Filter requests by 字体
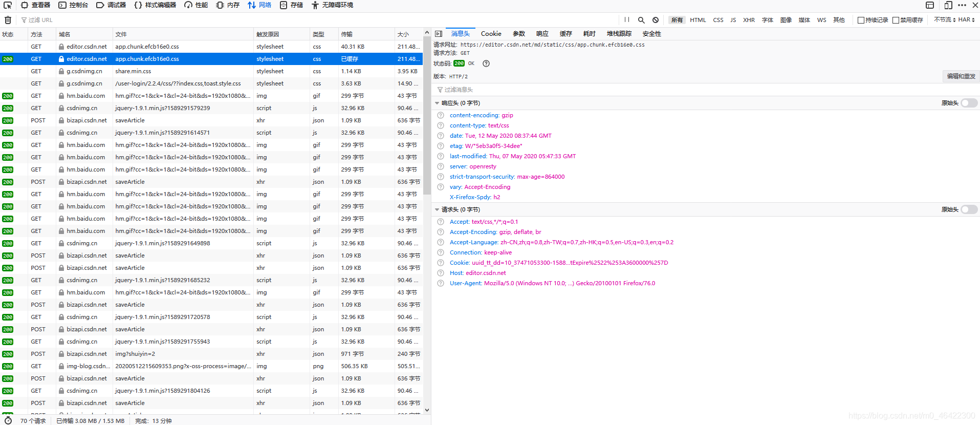Screen dimensions: 980x425 coord(767,20)
